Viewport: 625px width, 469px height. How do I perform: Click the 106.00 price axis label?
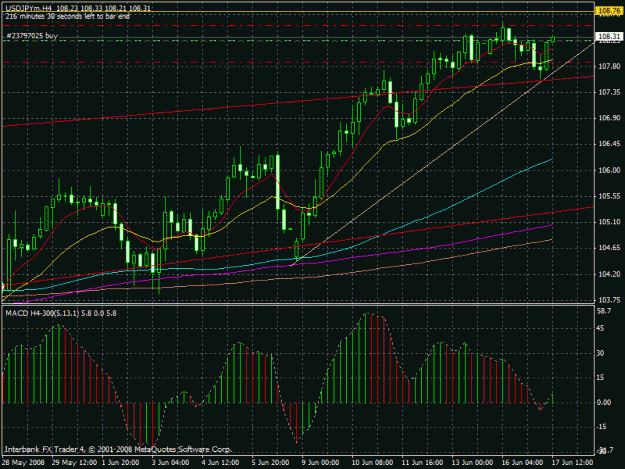coord(609,170)
